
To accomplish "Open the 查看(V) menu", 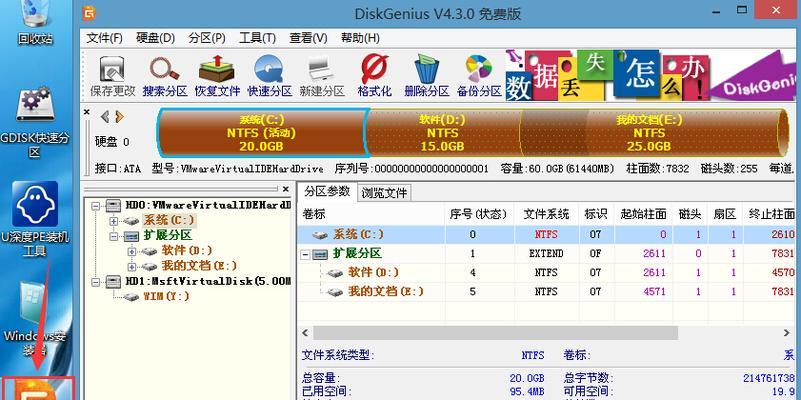I will point(308,38).
